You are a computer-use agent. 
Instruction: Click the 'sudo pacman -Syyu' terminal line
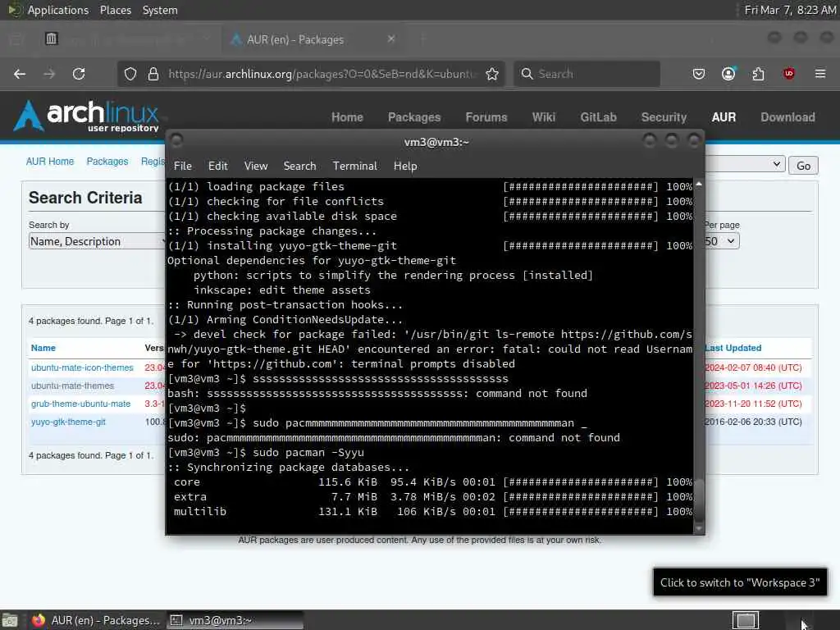pyautogui.click(x=308, y=453)
